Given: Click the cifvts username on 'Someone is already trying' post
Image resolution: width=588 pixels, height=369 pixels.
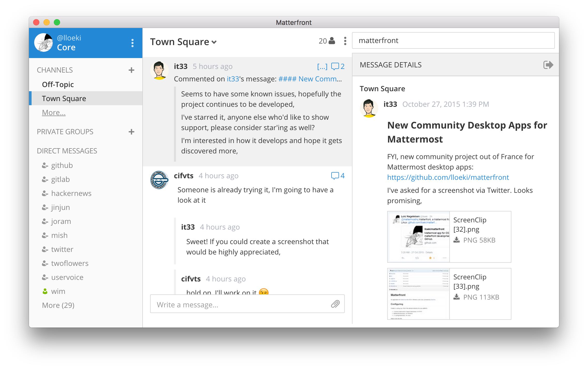Looking at the screenshot, I should [183, 176].
